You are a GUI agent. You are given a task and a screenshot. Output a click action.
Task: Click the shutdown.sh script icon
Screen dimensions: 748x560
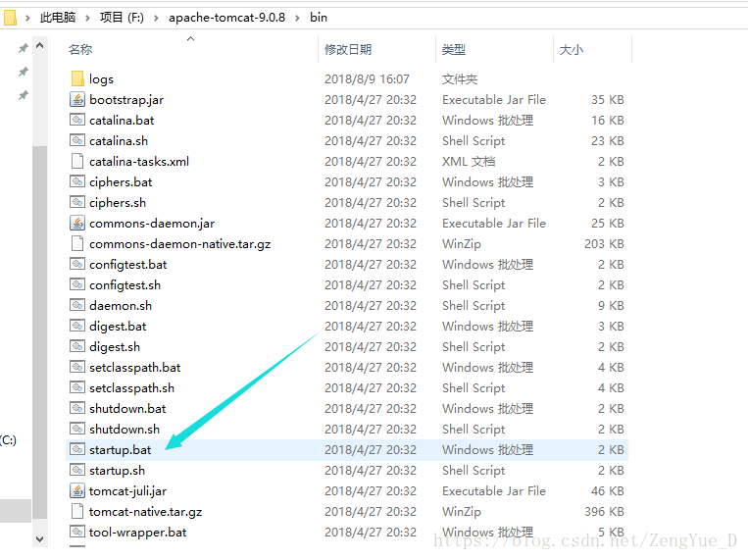77,429
